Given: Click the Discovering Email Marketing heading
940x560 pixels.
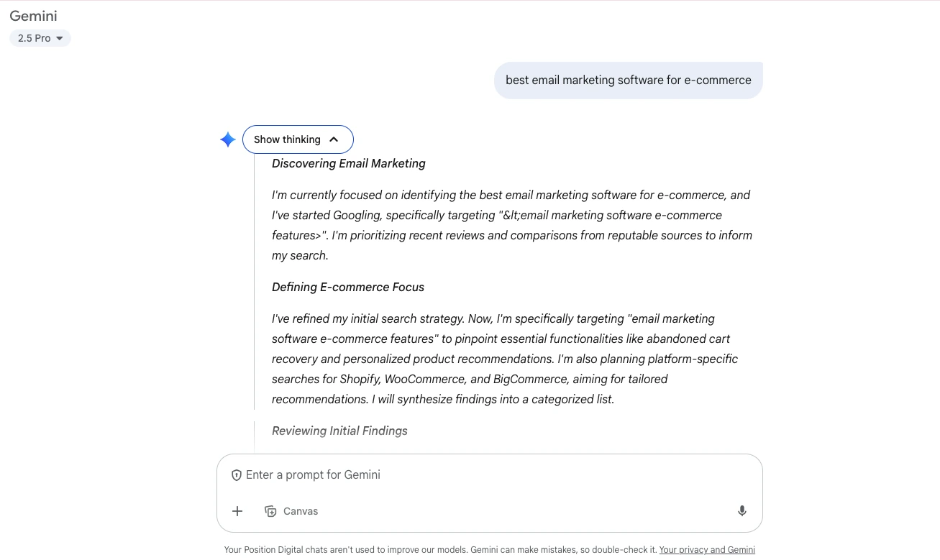Looking at the screenshot, I should [349, 164].
